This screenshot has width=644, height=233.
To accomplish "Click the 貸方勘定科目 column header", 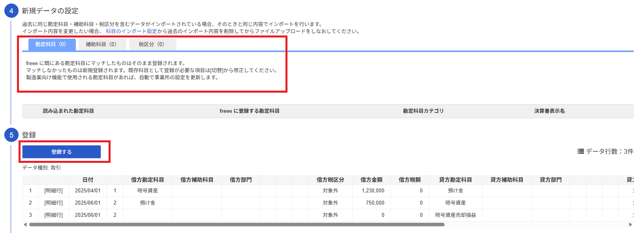I will 455,180.
